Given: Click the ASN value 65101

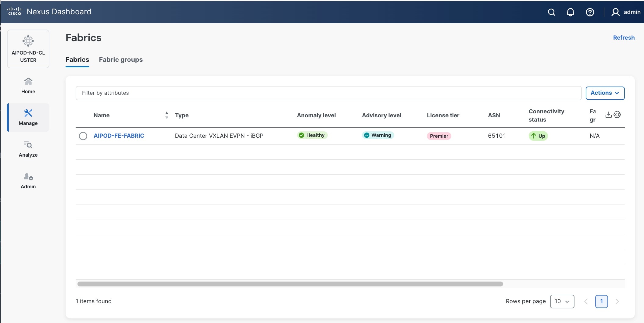Looking at the screenshot, I should [497, 136].
